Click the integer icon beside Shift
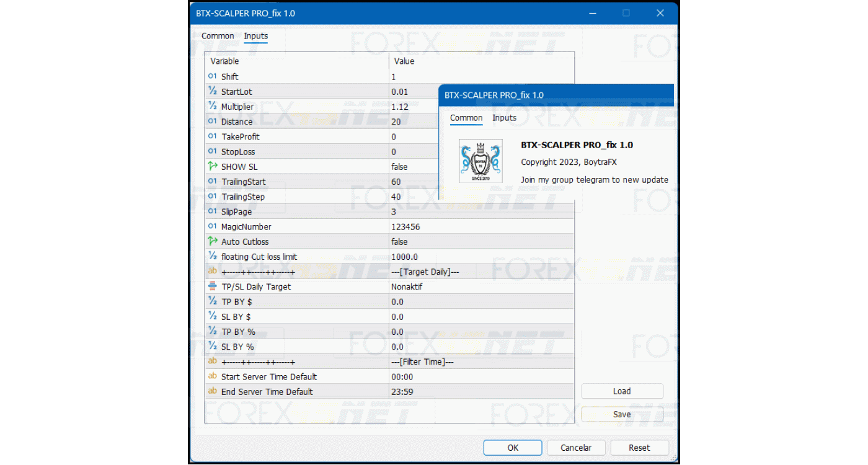Image resolution: width=868 pixels, height=465 pixels. coord(213,76)
